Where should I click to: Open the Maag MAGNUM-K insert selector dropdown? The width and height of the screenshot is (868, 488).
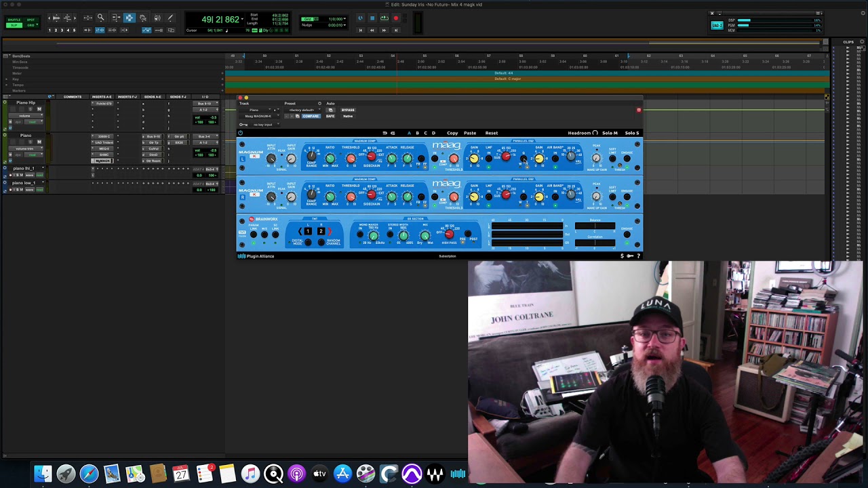tap(260, 117)
